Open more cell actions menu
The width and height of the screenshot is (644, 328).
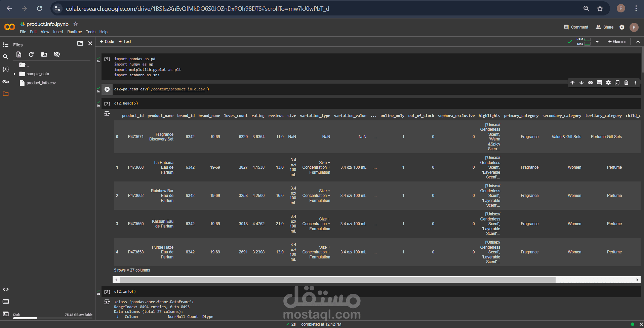[x=635, y=83]
